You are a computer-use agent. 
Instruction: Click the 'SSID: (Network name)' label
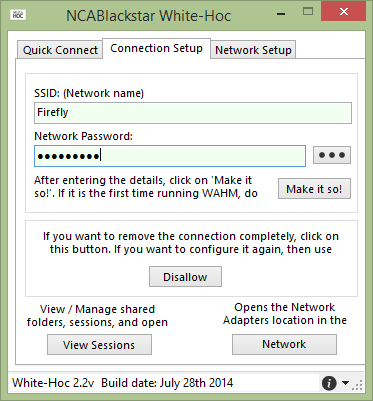(89, 93)
